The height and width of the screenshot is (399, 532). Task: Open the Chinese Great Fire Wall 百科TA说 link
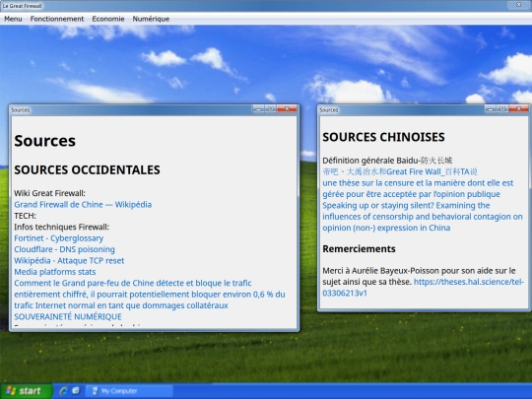coord(400,171)
